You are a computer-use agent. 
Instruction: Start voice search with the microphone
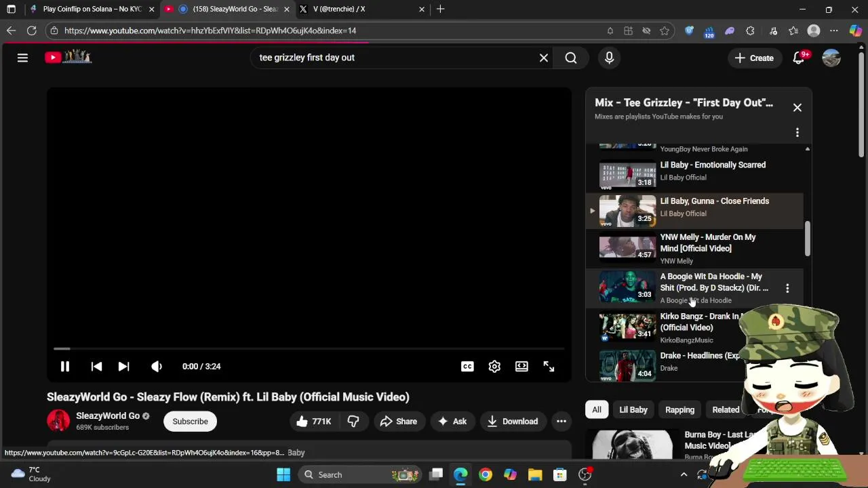609,58
